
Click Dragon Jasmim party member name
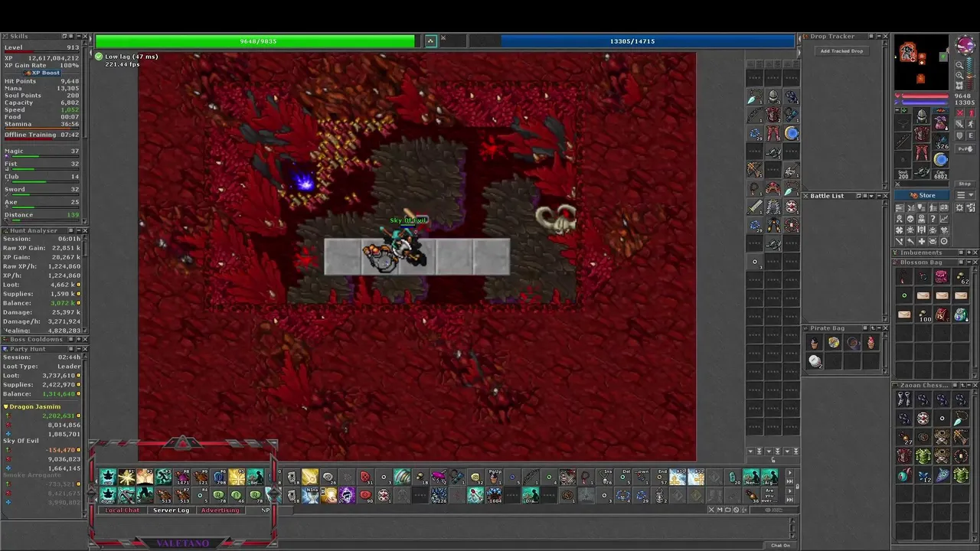pyautogui.click(x=34, y=406)
